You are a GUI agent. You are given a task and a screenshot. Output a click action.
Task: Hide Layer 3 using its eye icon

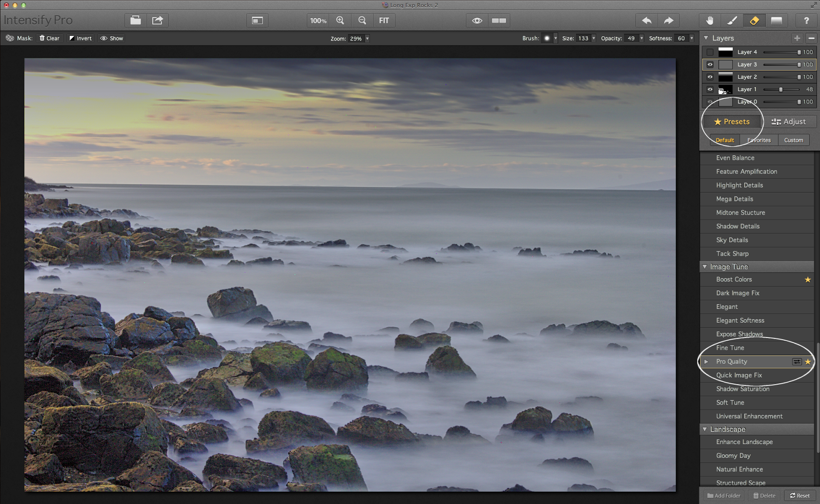[710, 65]
